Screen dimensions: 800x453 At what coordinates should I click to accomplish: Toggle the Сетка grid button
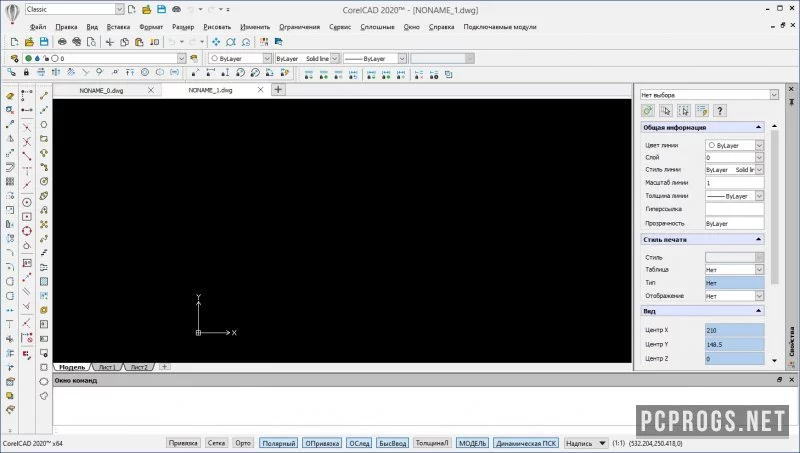[216, 443]
